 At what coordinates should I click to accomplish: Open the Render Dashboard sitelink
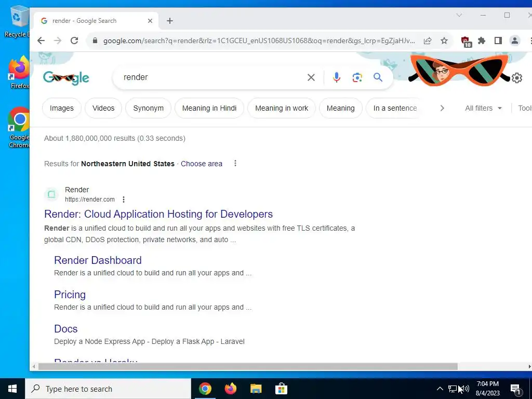[98, 260]
